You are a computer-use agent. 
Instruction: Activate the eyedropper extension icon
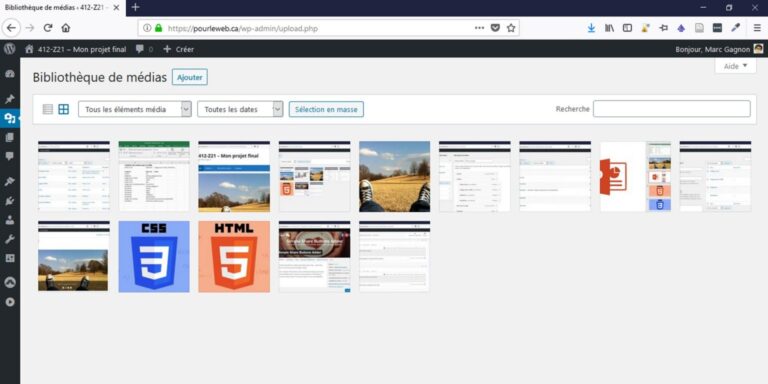(x=735, y=28)
